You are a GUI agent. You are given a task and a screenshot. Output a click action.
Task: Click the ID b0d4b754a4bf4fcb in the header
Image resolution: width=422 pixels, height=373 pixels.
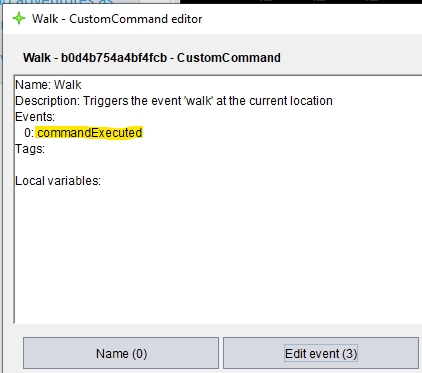(x=114, y=58)
